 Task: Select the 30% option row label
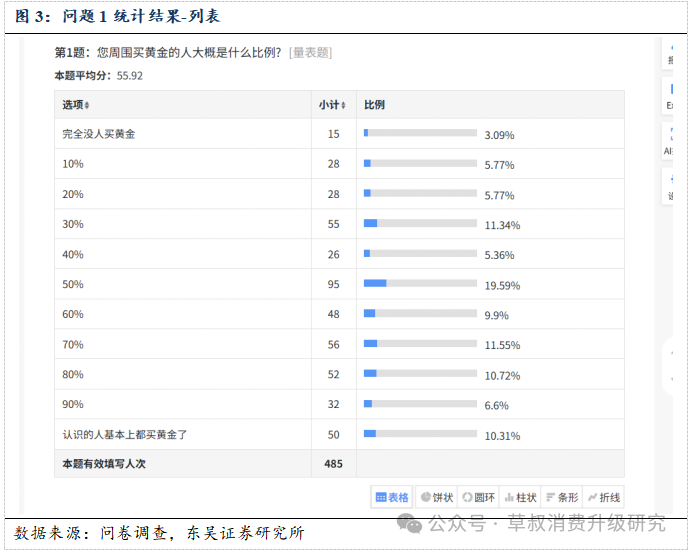click(73, 224)
